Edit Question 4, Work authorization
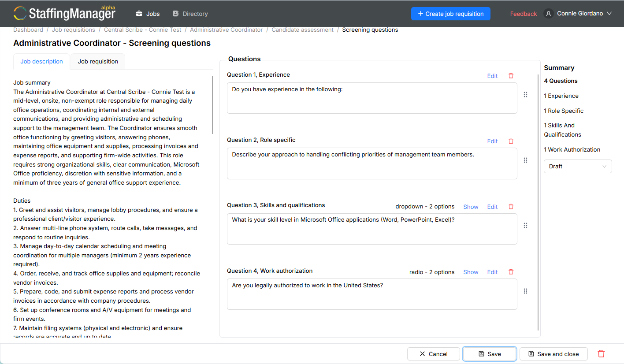The image size is (624, 364). (x=492, y=272)
